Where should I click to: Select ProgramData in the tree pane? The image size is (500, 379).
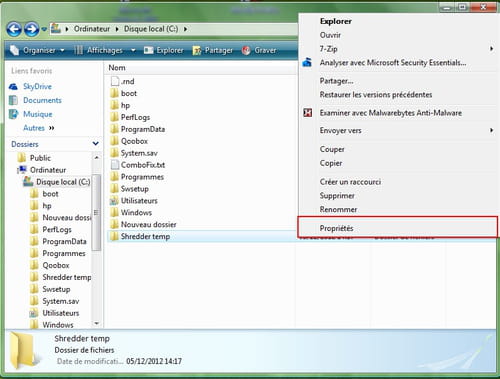(64, 241)
